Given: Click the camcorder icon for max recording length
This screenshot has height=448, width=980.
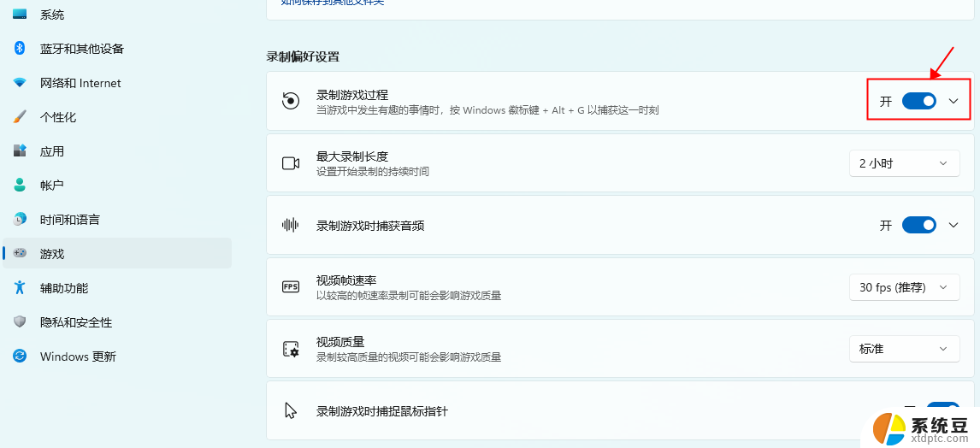Looking at the screenshot, I should [x=291, y=163].
